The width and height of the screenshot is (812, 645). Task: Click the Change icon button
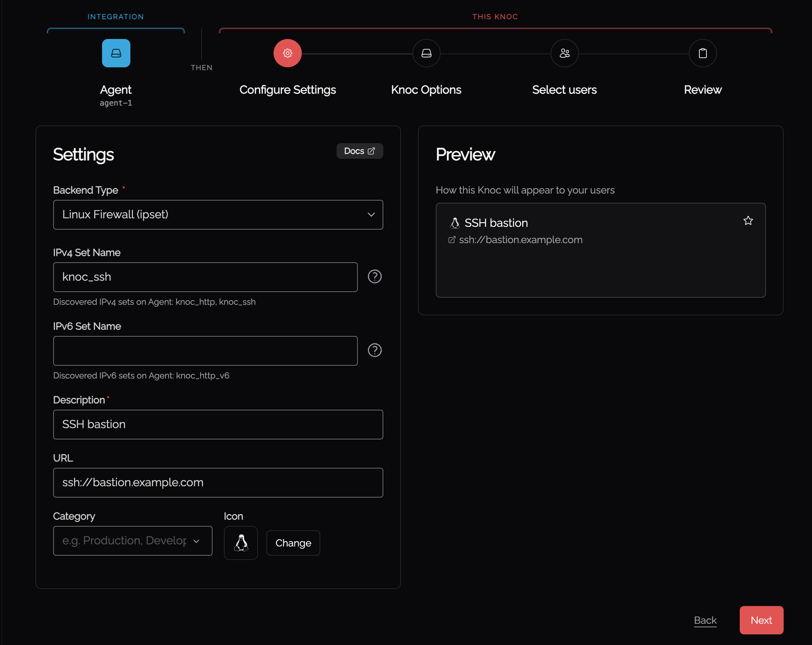[293, 543]
